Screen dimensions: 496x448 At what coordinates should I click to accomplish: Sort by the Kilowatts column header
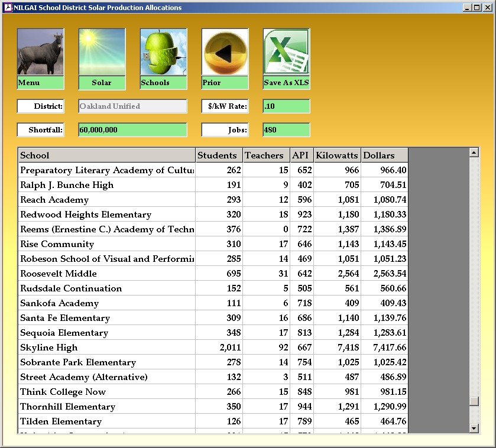tap(337, 155)
